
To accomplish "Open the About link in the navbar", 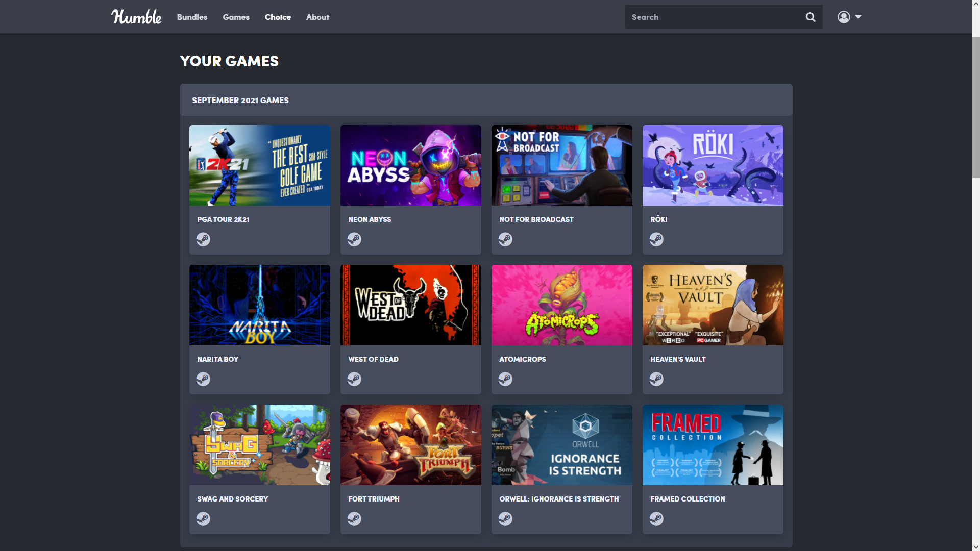I will click(317, 17).
